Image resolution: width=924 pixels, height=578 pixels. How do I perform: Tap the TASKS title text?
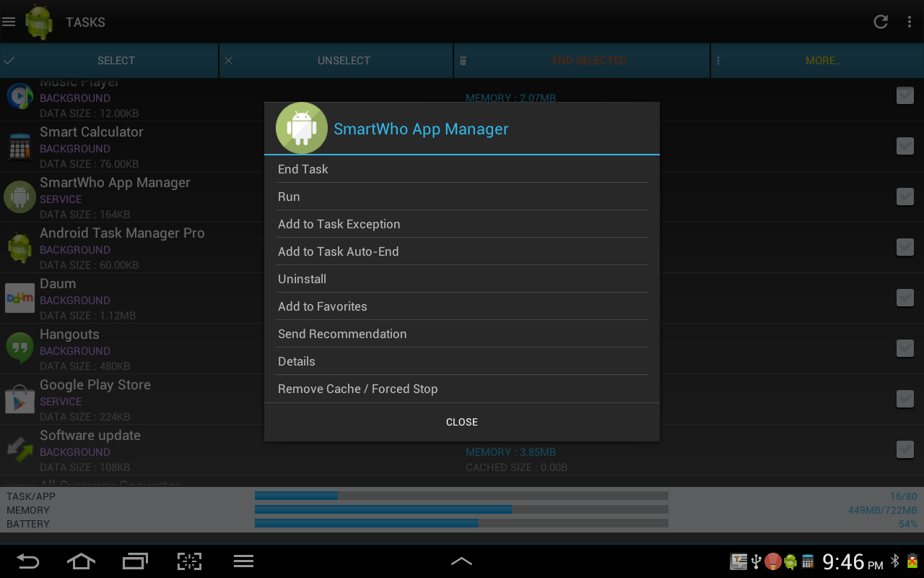[85, 22]
